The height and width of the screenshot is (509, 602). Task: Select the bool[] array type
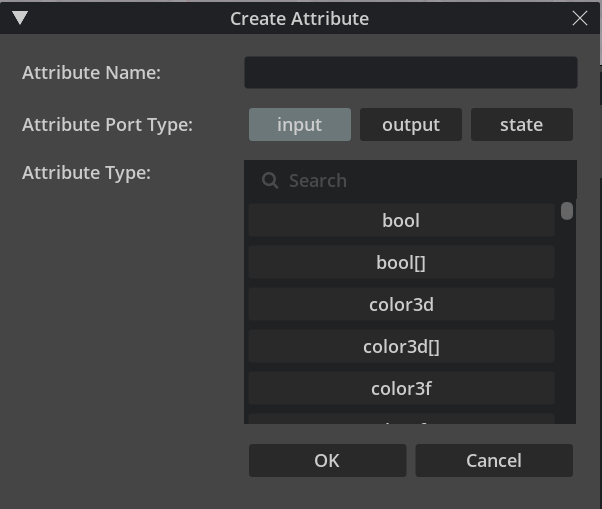[401, 263]
